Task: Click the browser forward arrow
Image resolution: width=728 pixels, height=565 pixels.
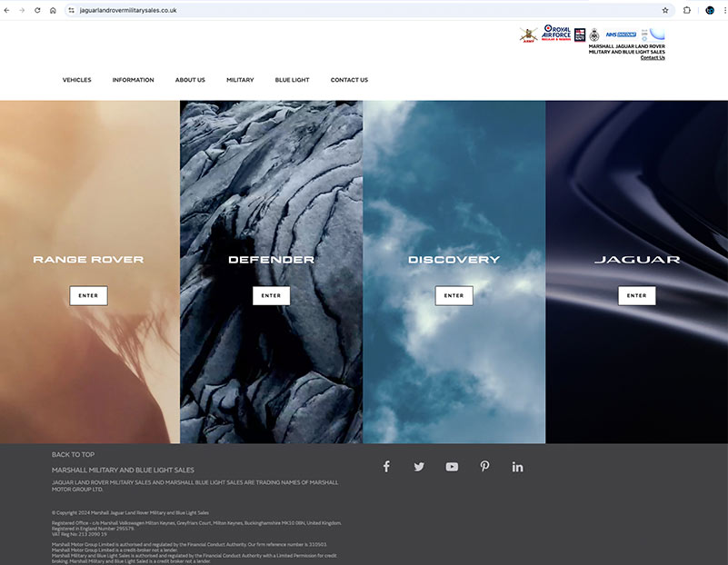Action: point(22,10)
